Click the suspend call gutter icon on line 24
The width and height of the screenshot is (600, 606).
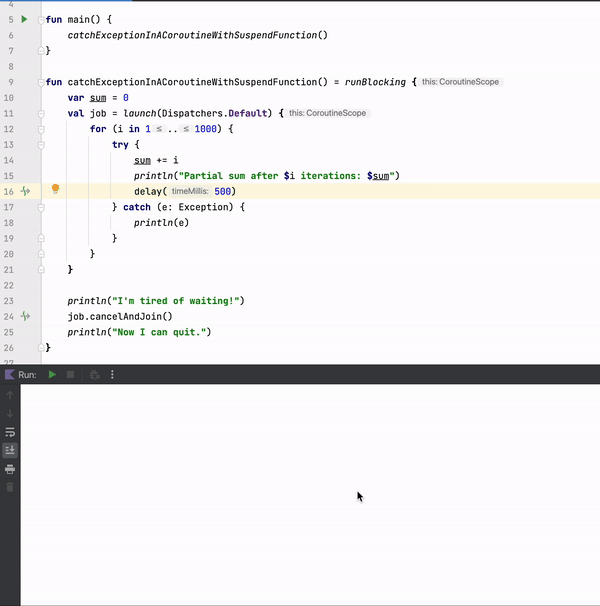(x=26, y=316)
